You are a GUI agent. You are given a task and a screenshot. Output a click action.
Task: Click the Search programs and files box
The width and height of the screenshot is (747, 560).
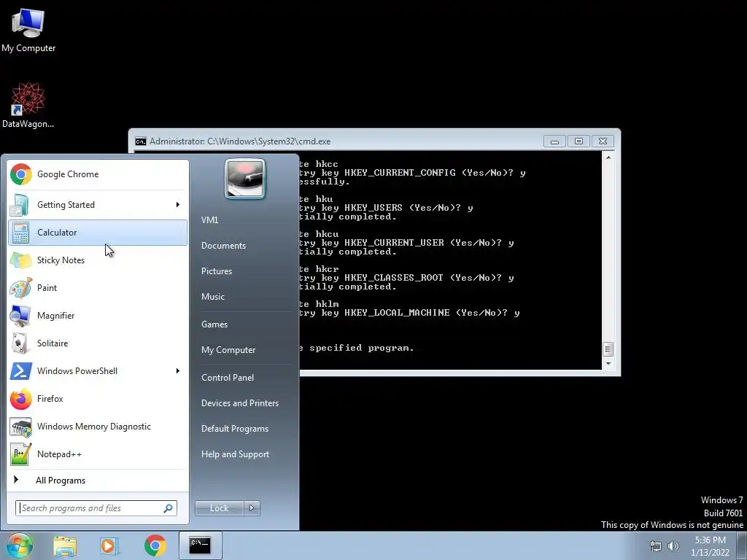click(96, 508)
